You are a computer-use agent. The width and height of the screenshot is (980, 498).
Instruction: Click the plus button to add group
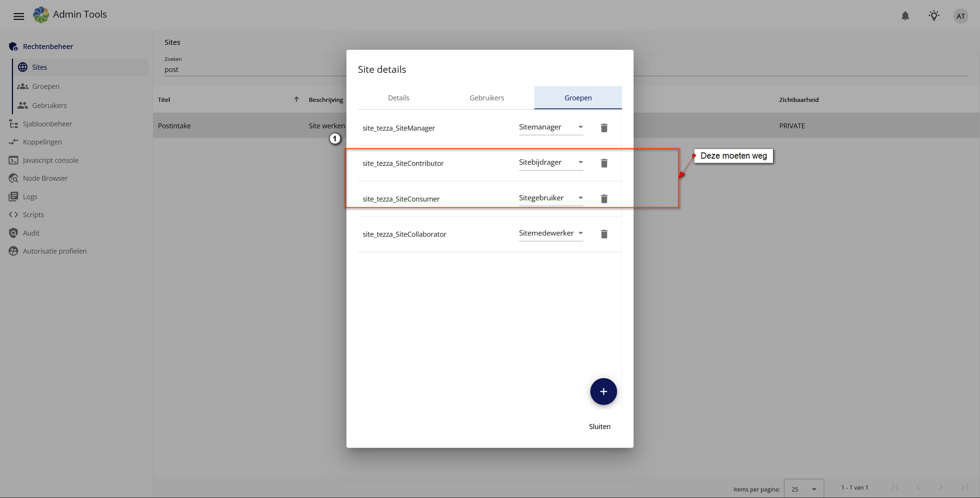click(x=603, y=392)
